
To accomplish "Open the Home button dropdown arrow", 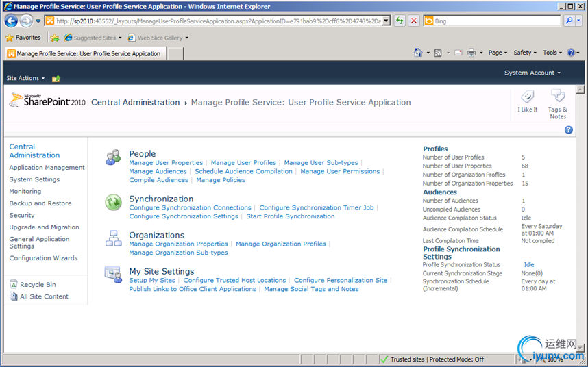I will pos(428,53).
